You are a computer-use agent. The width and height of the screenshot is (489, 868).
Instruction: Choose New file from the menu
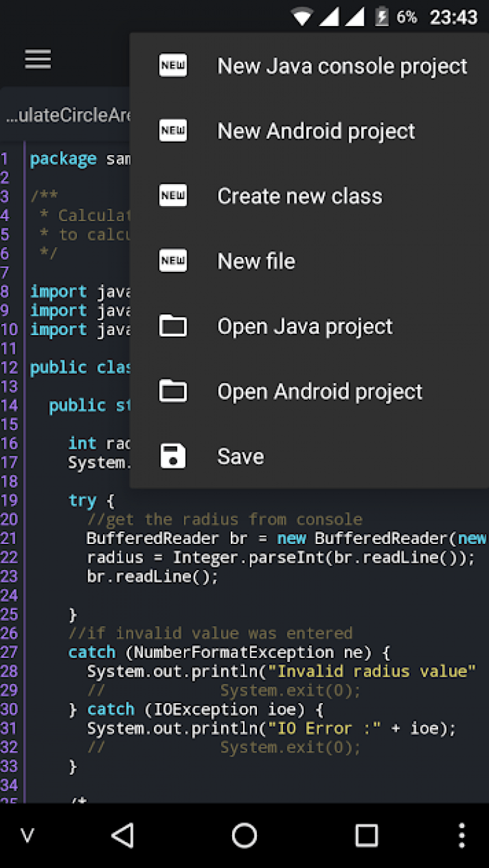[x=310, y=261]
